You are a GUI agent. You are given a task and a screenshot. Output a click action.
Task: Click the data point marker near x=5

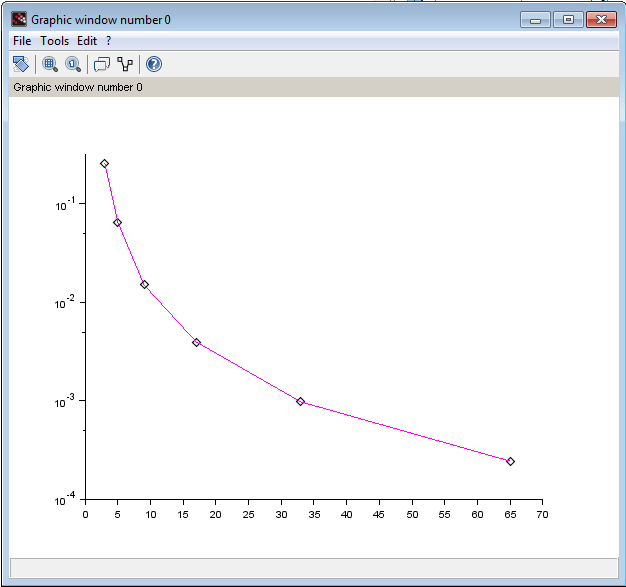(x=117, y=222)
